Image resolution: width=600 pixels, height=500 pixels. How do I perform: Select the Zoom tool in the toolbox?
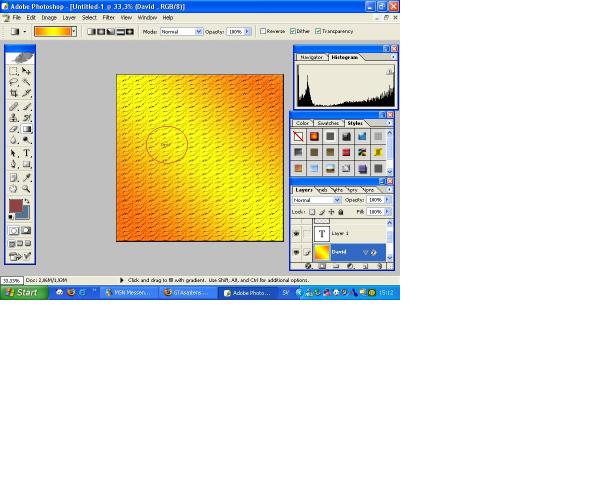26,188
